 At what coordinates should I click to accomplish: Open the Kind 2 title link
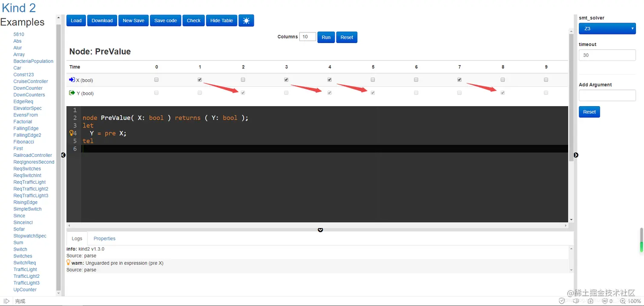[x=19, y=8]
